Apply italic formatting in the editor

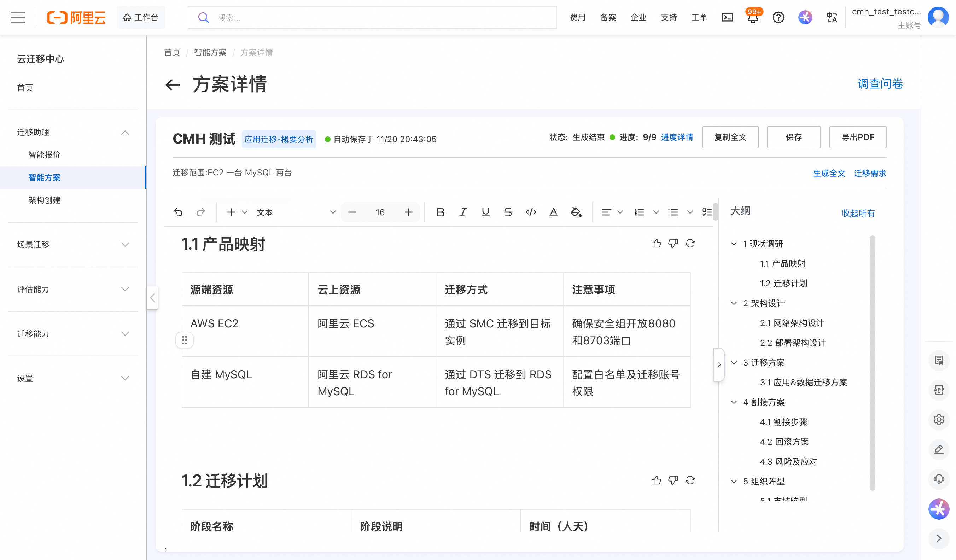point(462,212)
